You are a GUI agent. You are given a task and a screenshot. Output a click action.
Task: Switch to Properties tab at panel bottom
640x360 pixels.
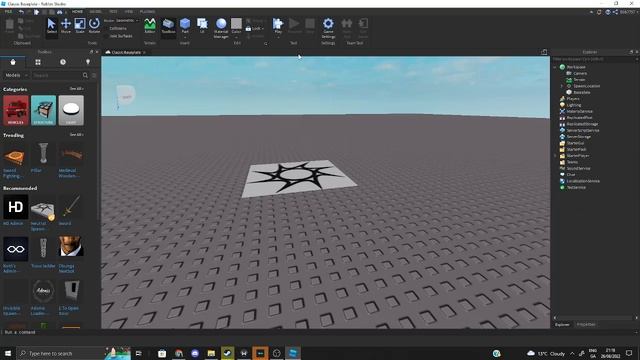pos(586,324)
